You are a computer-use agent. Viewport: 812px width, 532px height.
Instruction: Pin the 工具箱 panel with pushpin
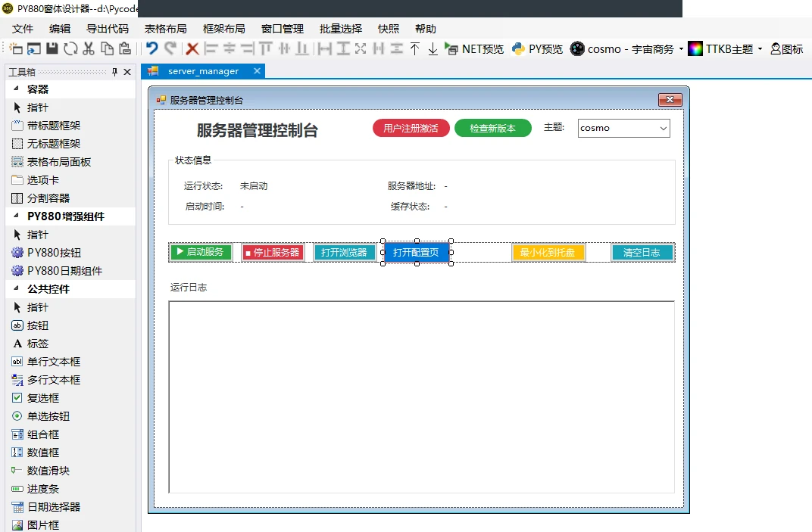coord(114,72)
